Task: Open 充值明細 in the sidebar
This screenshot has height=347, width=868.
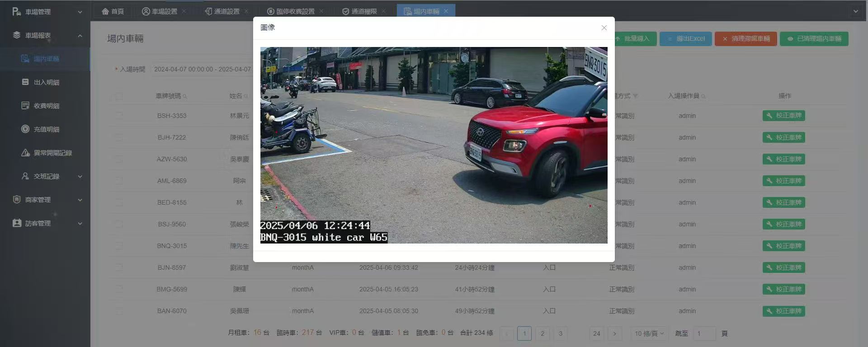Action: [45, 129]
